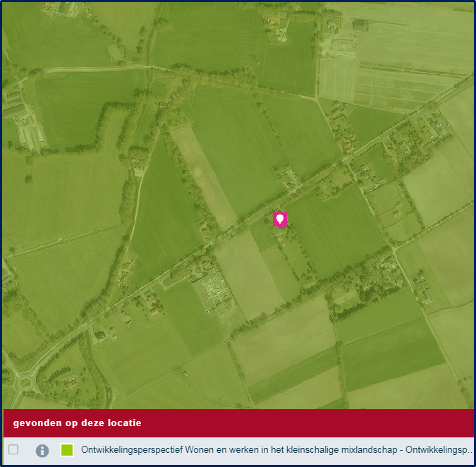The width and height of the screenshot is (476, 467).
Task: Click the narrow pale strip field left of center
Action: tap(203, 173)
